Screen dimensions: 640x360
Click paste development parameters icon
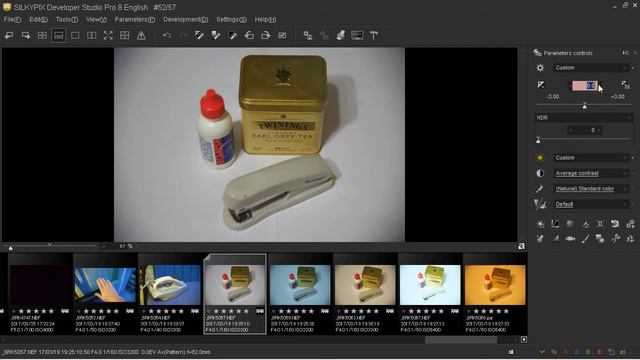(x=216, y=36)
